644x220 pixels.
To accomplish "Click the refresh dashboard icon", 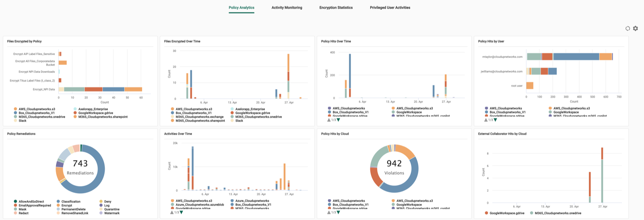I will (x=627, y=29).
